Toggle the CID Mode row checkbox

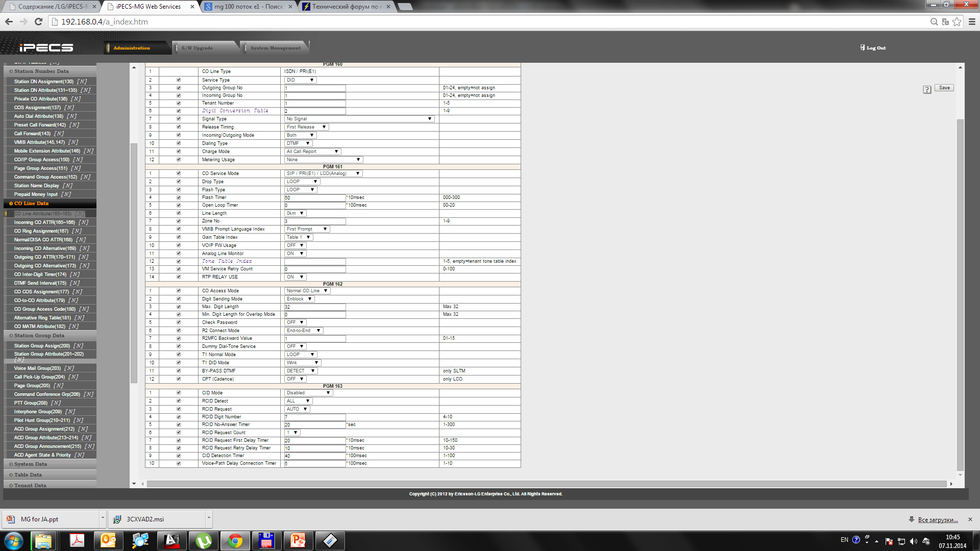(179, 393)
